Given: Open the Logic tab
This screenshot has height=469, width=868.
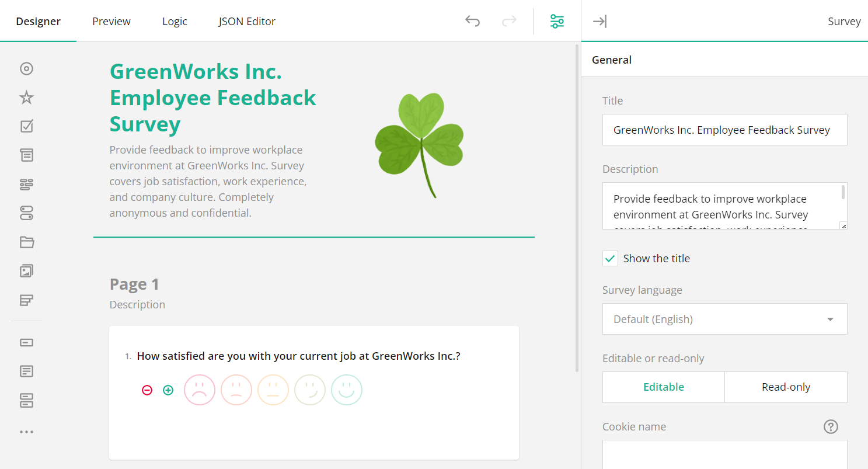Looking at the screenshot, I should [x=175, y=21].
